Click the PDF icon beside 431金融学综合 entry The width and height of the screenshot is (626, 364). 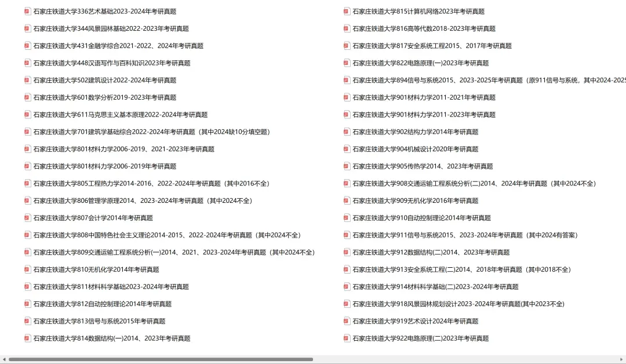pos(27,45)
